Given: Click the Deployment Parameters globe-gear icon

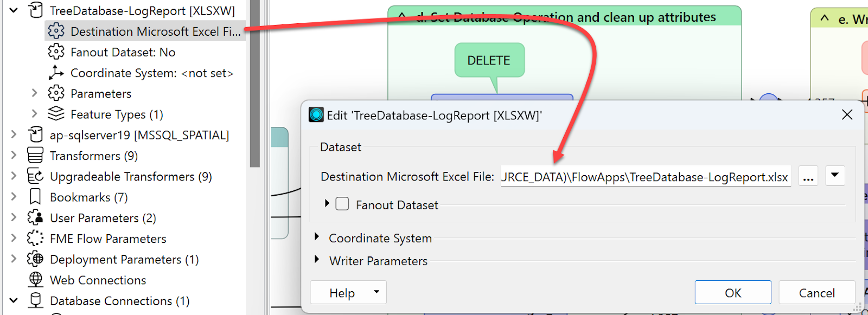Looking at the screenshot, I should 35,259.
